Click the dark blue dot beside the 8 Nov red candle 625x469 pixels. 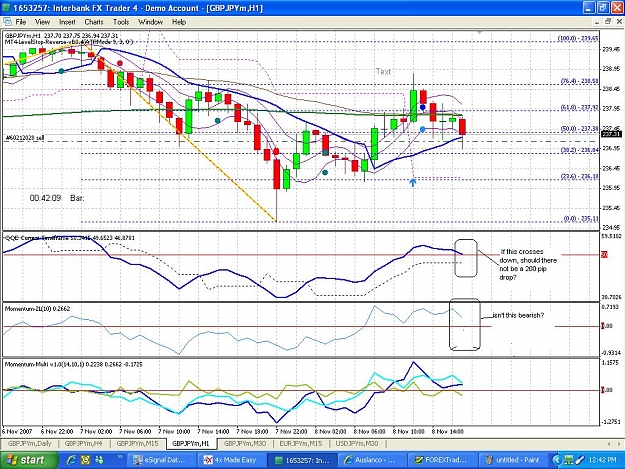point(423,107)
